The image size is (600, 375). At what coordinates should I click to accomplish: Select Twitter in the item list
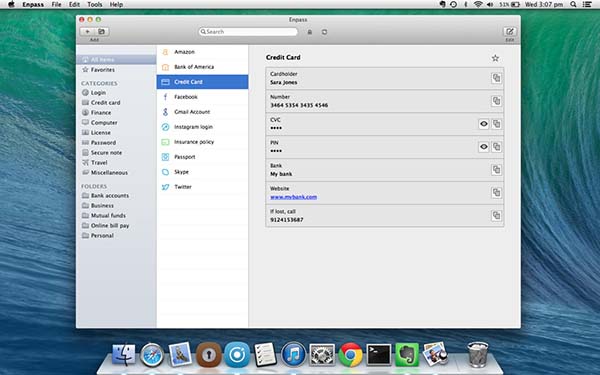click(x=202, y=187)
